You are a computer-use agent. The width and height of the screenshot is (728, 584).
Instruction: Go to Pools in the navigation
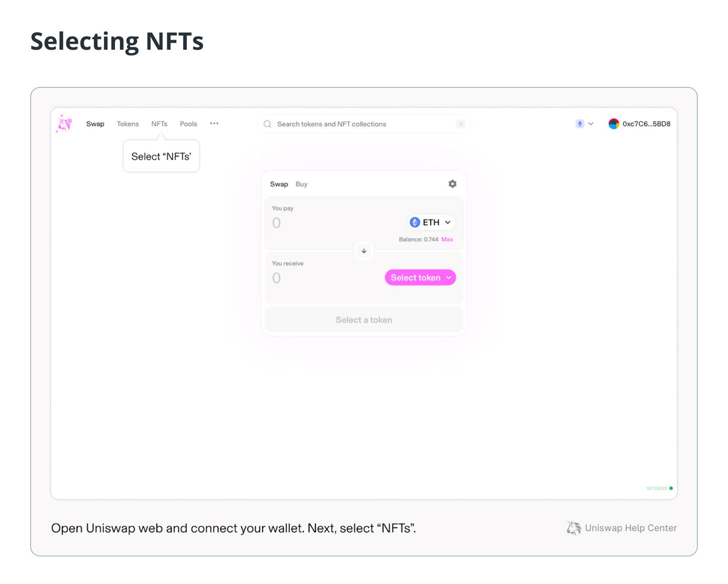188,124
